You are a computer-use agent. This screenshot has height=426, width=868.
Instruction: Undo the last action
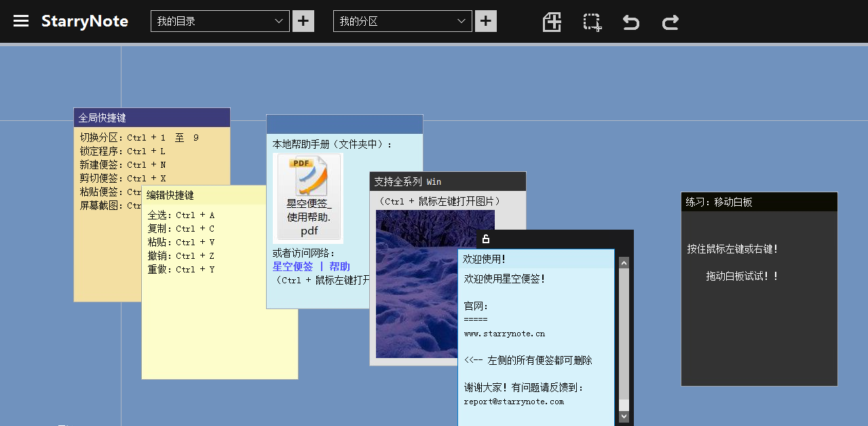click(x=630, y=22)
